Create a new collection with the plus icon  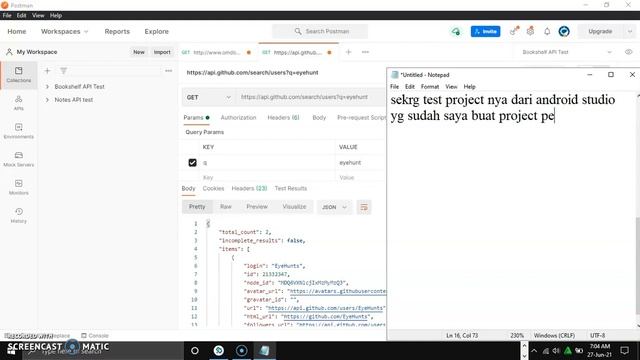click(47, 71)
